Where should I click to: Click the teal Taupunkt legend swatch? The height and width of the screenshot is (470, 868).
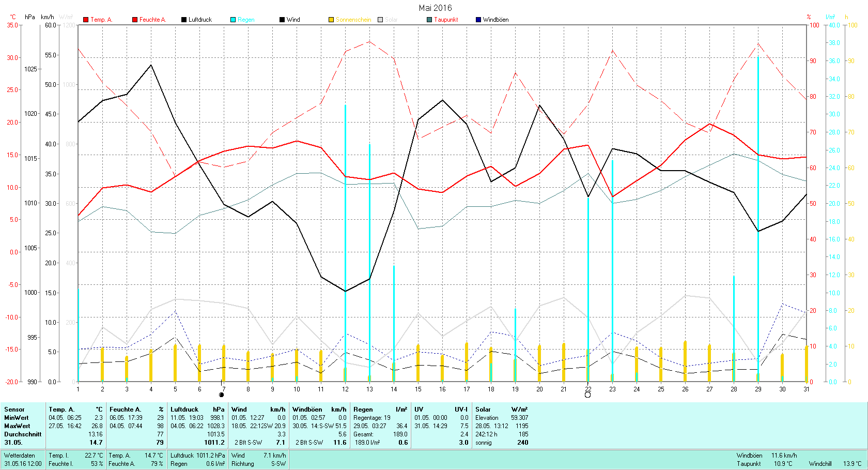click(x=429, y=20)
